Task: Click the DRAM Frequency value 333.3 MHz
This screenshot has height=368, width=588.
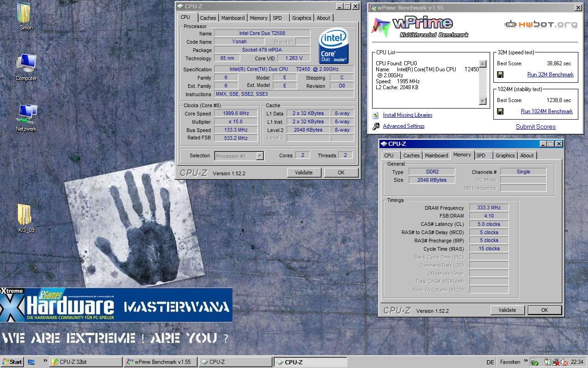Action: pos(489,208)
